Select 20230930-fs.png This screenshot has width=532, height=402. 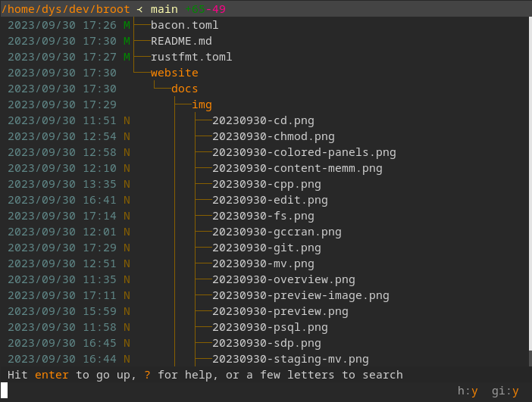(x=263, y=217)
